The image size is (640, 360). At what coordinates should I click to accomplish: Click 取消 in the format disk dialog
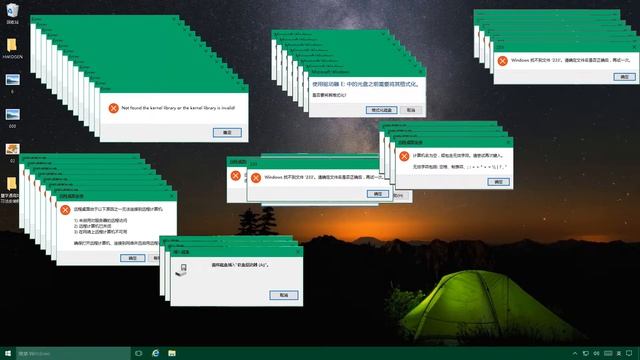[411, 110]
